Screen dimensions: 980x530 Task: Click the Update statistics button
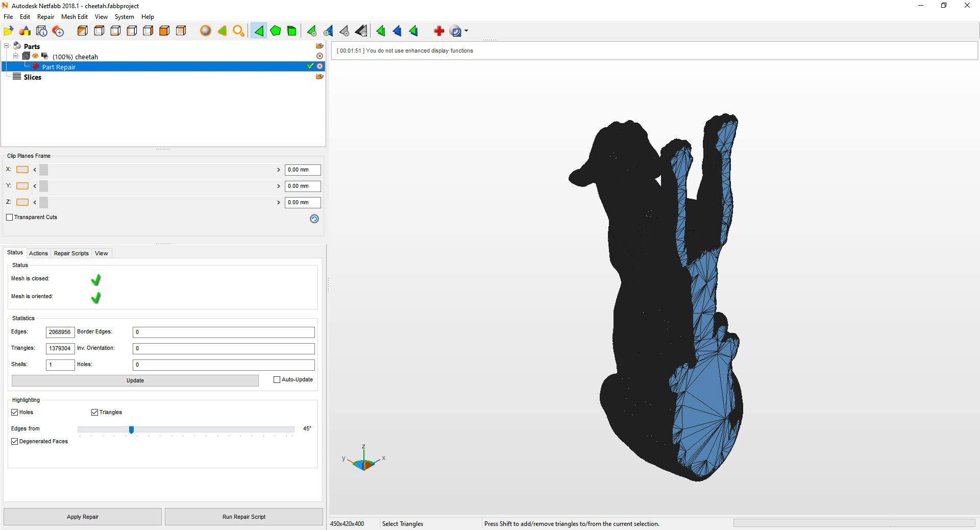[x=135, y=380]
